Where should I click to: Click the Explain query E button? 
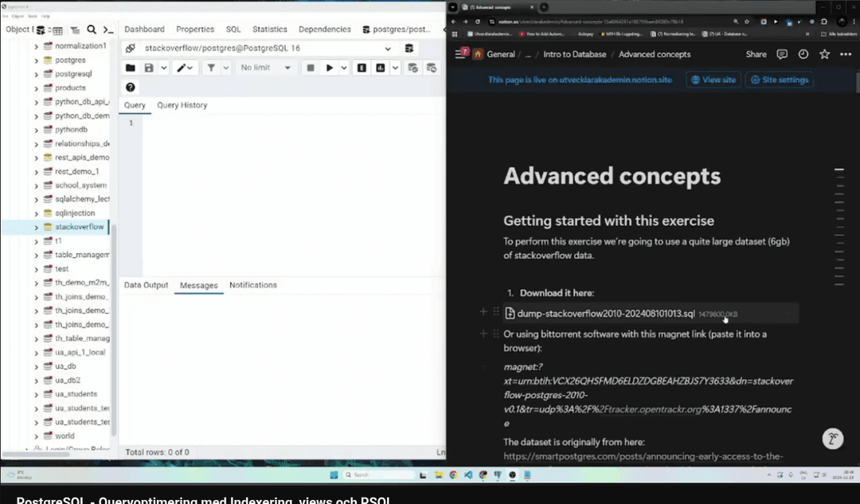tap(362, 68)
